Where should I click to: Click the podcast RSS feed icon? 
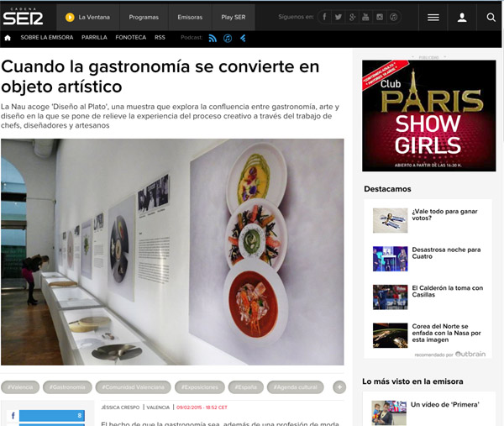pyautogui.click(x=213, y=38)
